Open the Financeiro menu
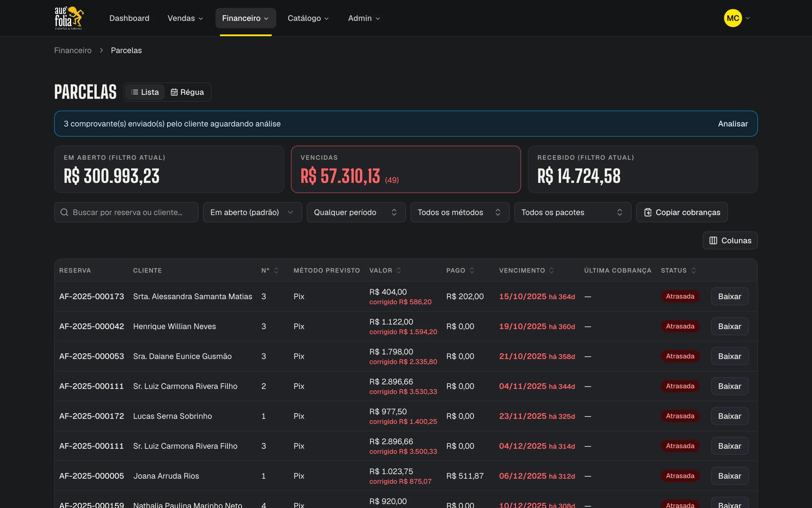This screenshot has width=812, height=508. click(246, 18)
